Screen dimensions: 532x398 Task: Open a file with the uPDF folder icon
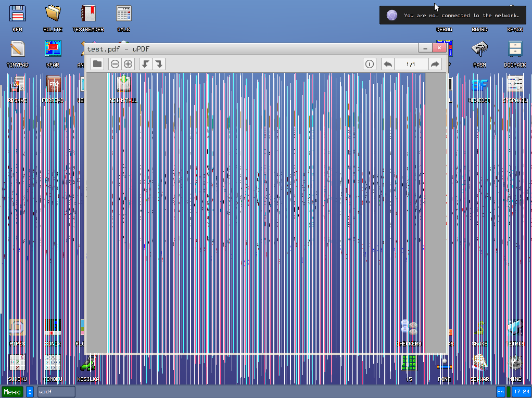(97, 64)
